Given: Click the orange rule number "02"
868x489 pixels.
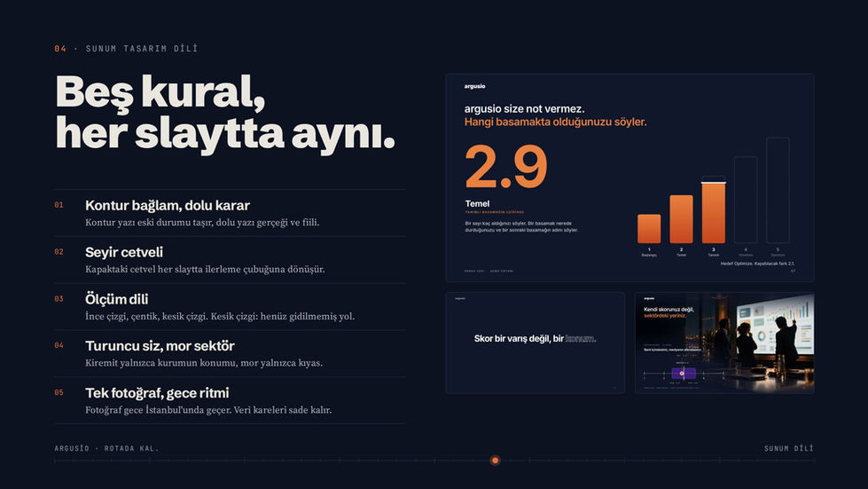Looking at the screenshot, I should pyautogui.click(x=59, y=252).
